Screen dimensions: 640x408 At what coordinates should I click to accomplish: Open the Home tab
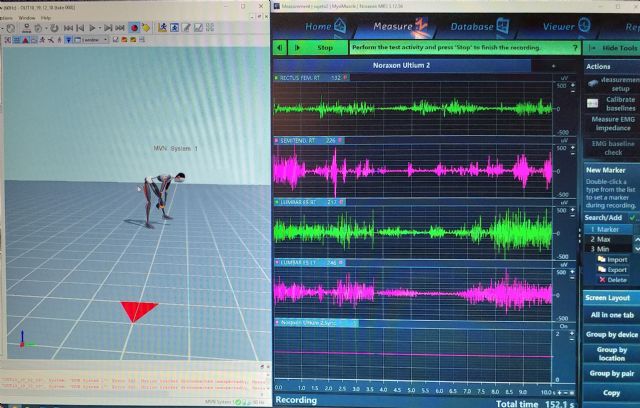[319, 26]
